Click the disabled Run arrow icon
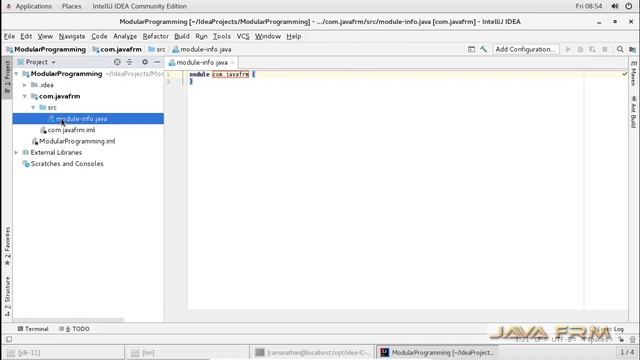640x360 pixels. (x=568, y=49)
